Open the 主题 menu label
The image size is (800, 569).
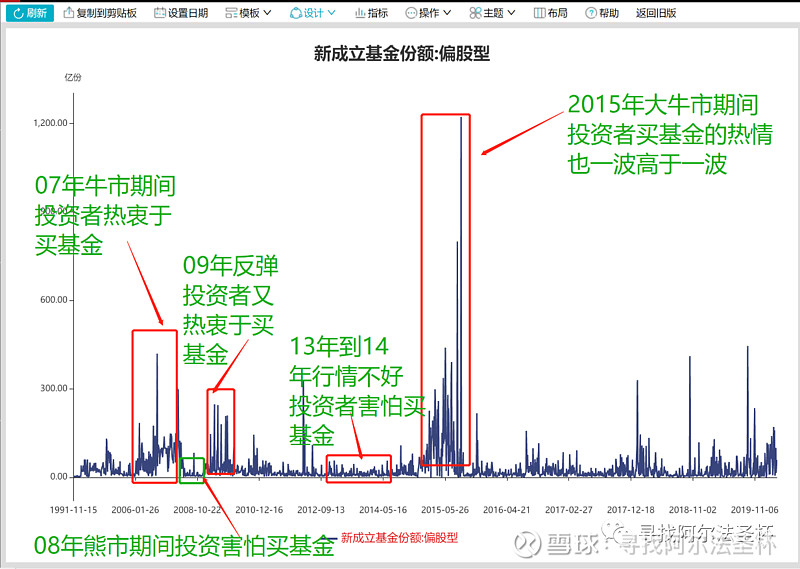[493, 13]
